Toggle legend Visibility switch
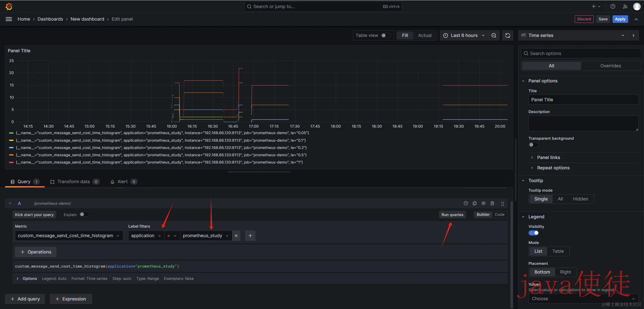 pos(533,233)
